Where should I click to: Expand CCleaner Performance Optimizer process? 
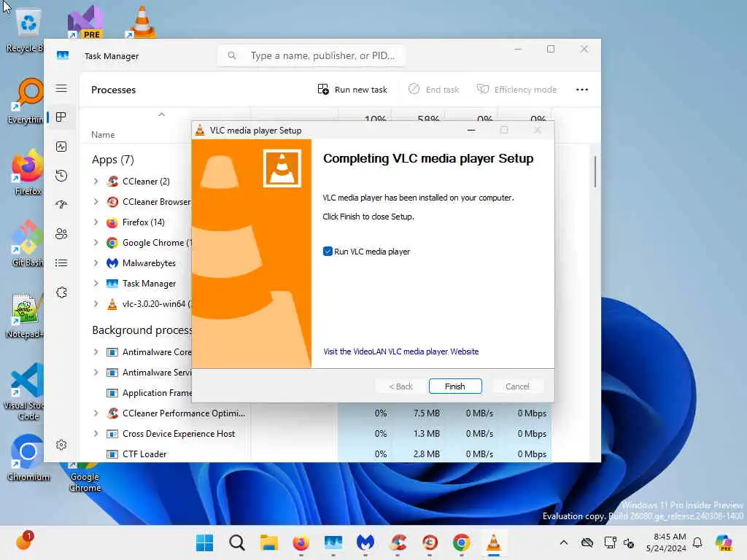[x=96, y=413]
